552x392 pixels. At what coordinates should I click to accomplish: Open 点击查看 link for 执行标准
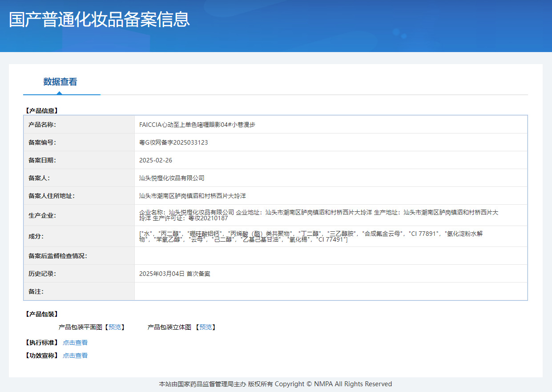pos(75,343)
